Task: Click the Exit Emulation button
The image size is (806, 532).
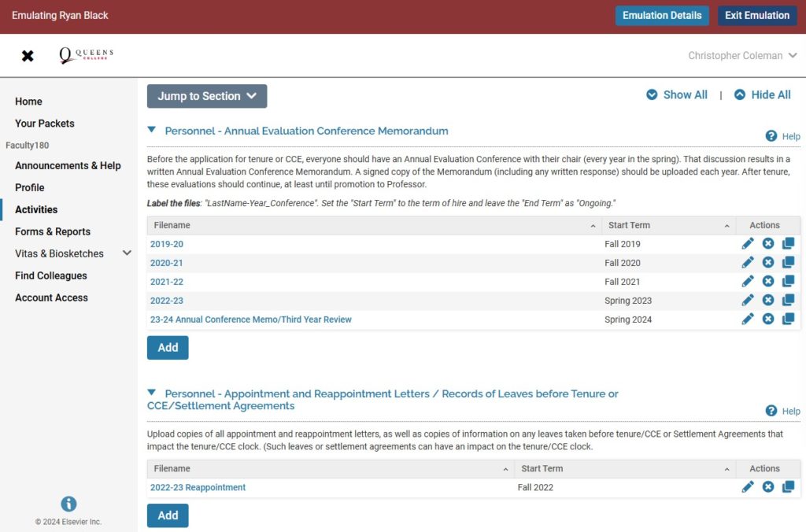Action: [756, 16]
